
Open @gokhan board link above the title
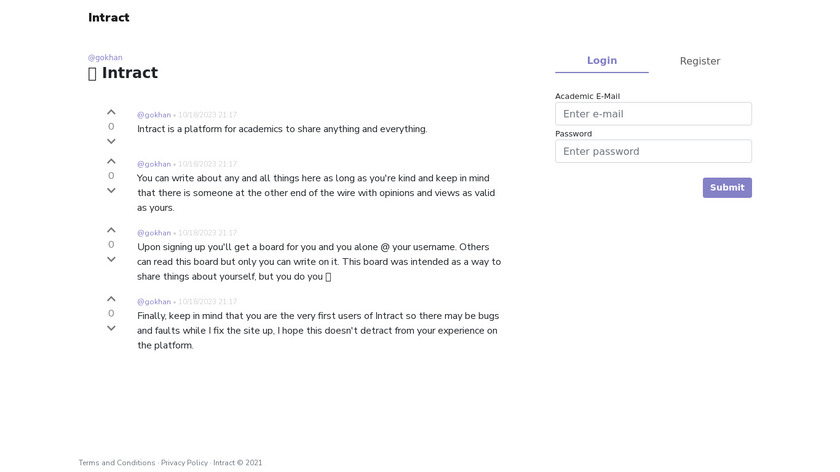pyautogui.click(x=105, y=58)
